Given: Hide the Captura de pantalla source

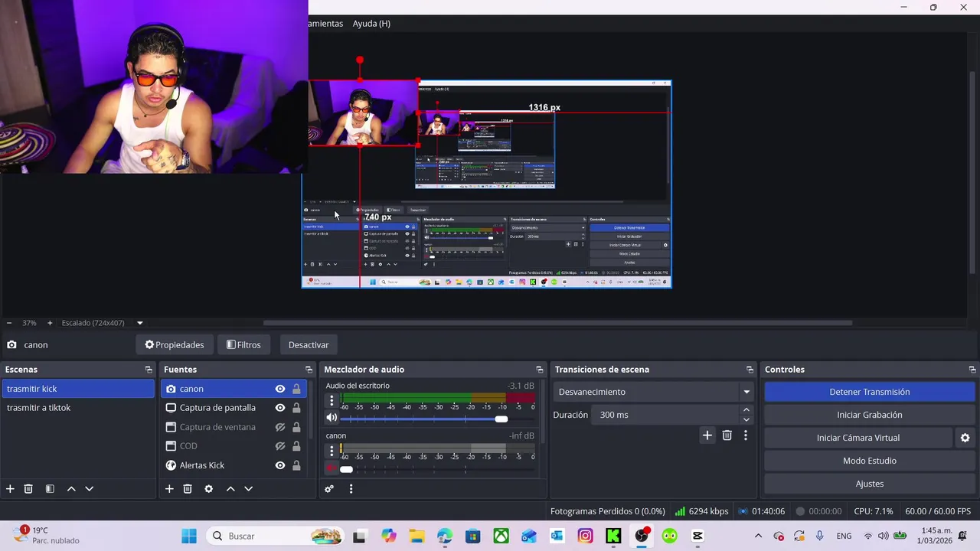Looking at the screenshot, I should [x=280, y=408].
